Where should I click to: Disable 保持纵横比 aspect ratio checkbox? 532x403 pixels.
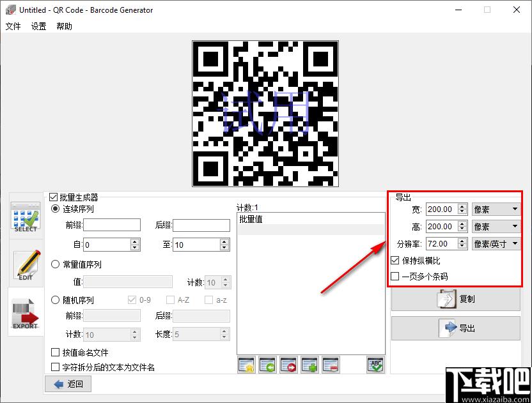(x=395, y=261)
